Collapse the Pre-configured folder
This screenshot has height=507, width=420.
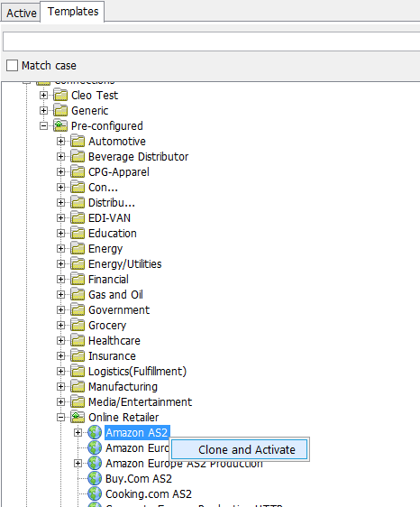coord(43,126)
